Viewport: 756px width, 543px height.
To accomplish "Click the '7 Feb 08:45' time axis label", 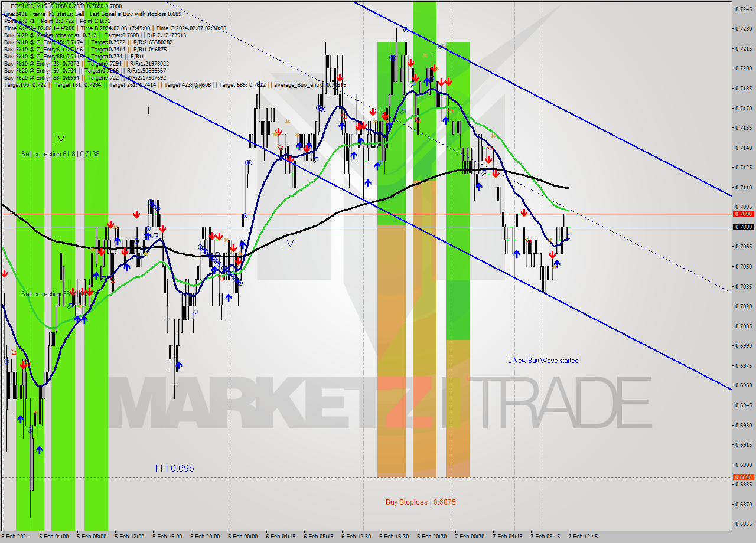I will [545, 537].
